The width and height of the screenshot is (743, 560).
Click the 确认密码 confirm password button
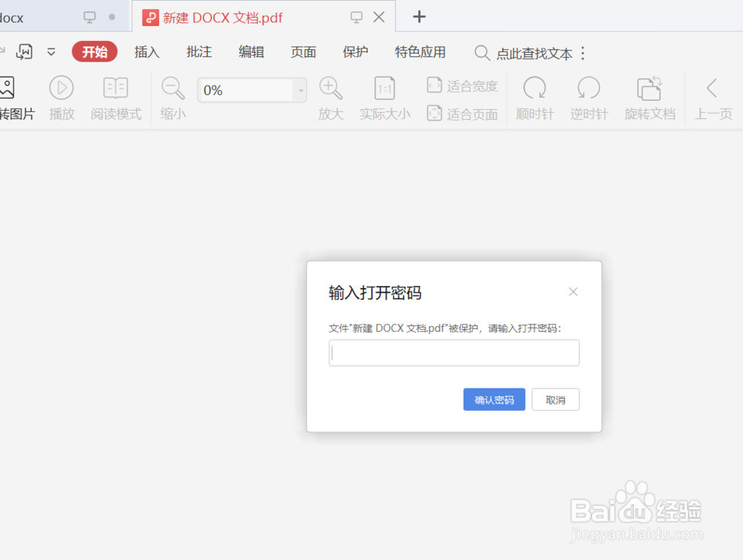tap(494, 399)
